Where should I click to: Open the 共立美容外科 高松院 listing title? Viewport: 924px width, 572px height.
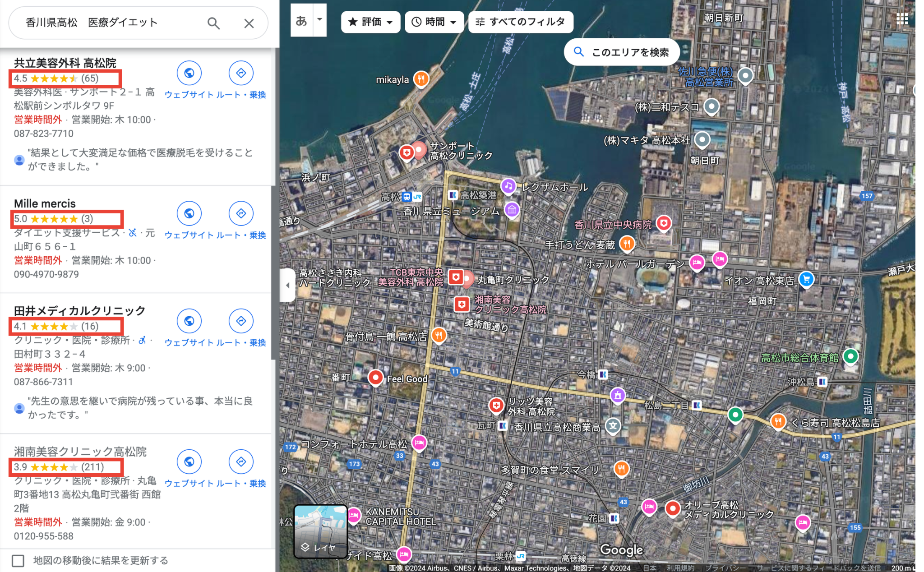coord(65,63)
